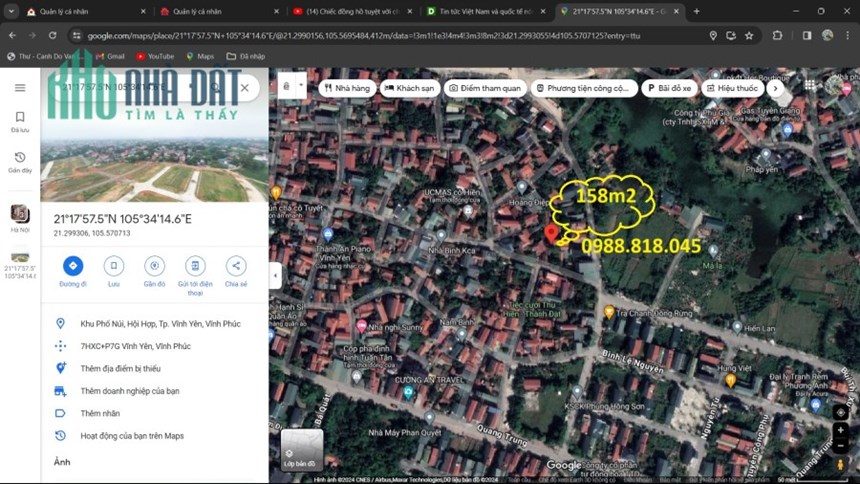Toggle the Lớp bản đồ map layer
Viewport: 860px width, 484px height.
click(302, 451)
